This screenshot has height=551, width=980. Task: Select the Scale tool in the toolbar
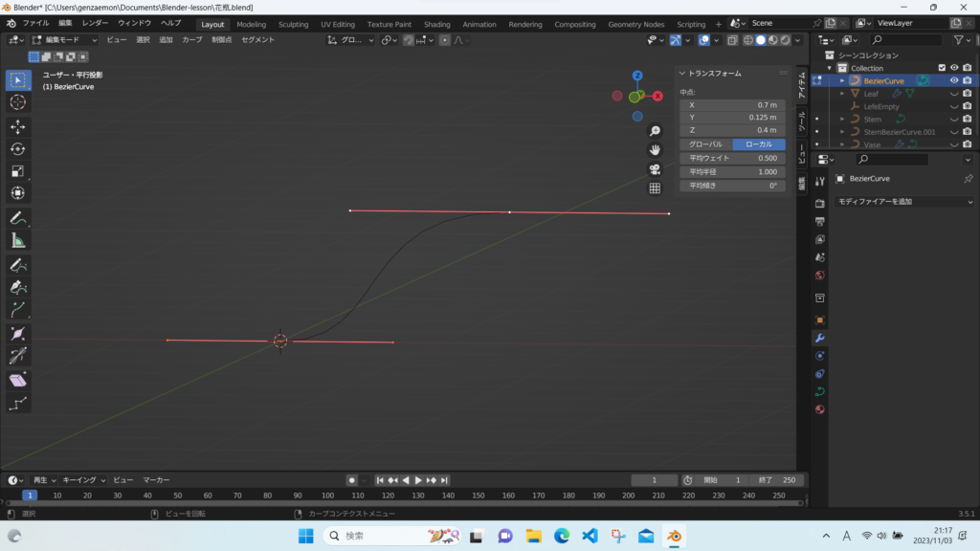click(18, 171)
